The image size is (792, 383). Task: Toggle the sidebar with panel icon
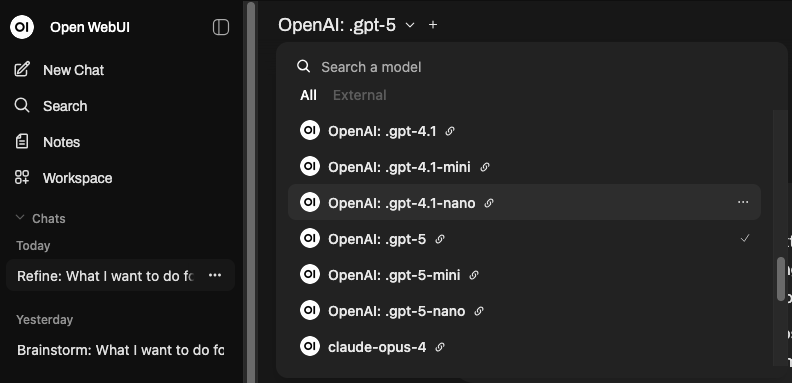[x=221, y=27]
